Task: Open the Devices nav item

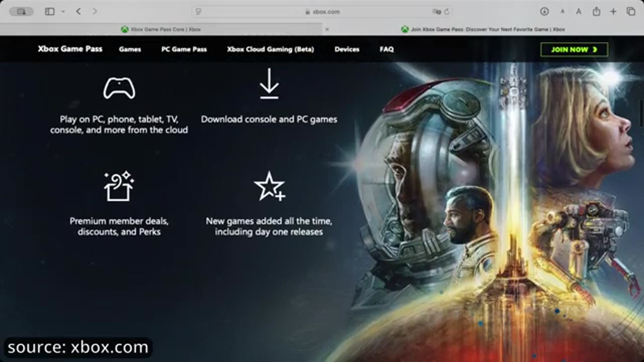Action: [347, 49]
